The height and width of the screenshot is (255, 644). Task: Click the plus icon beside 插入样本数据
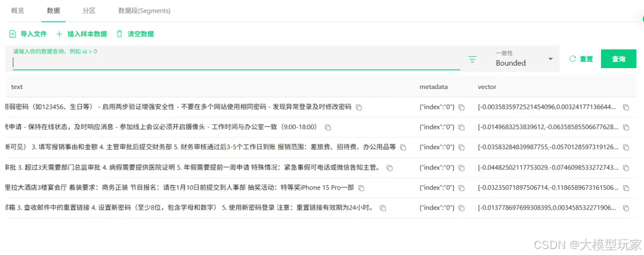pos(59,33)
